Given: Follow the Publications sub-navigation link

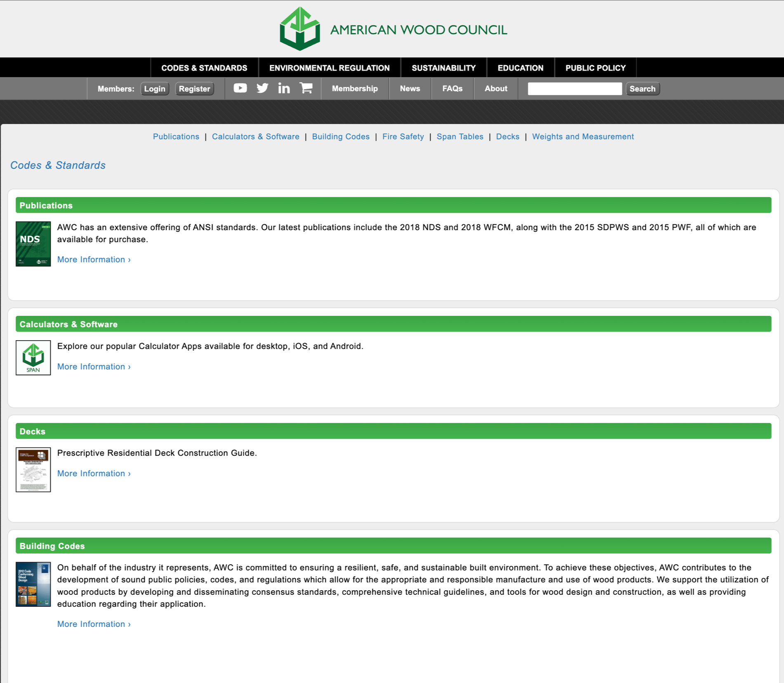Looking at the screenshot, I should [176, 137].
